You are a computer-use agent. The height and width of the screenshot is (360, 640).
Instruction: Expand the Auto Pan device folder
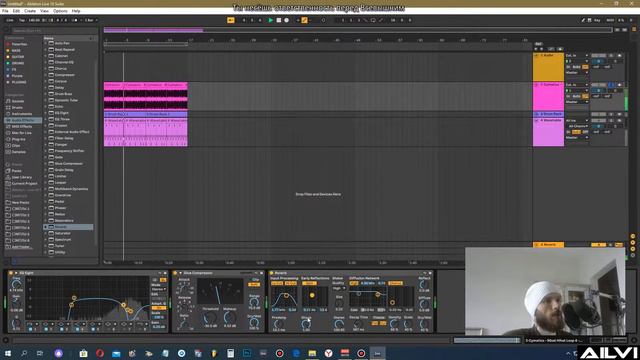46,43
